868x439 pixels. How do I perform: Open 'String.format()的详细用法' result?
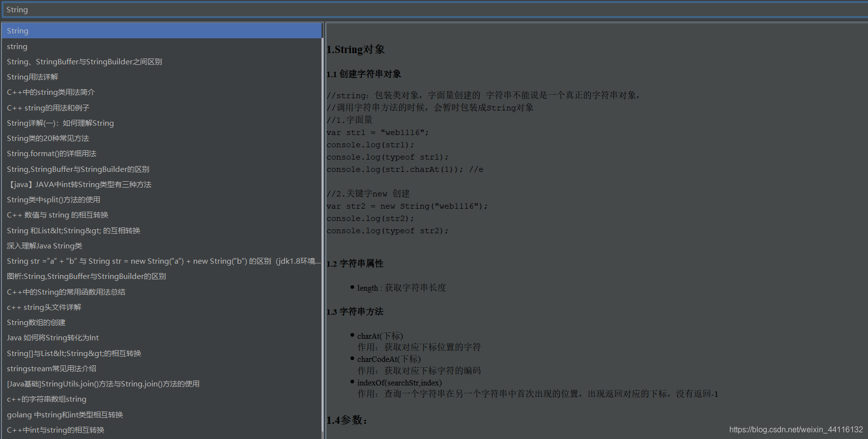pos(162,153)
